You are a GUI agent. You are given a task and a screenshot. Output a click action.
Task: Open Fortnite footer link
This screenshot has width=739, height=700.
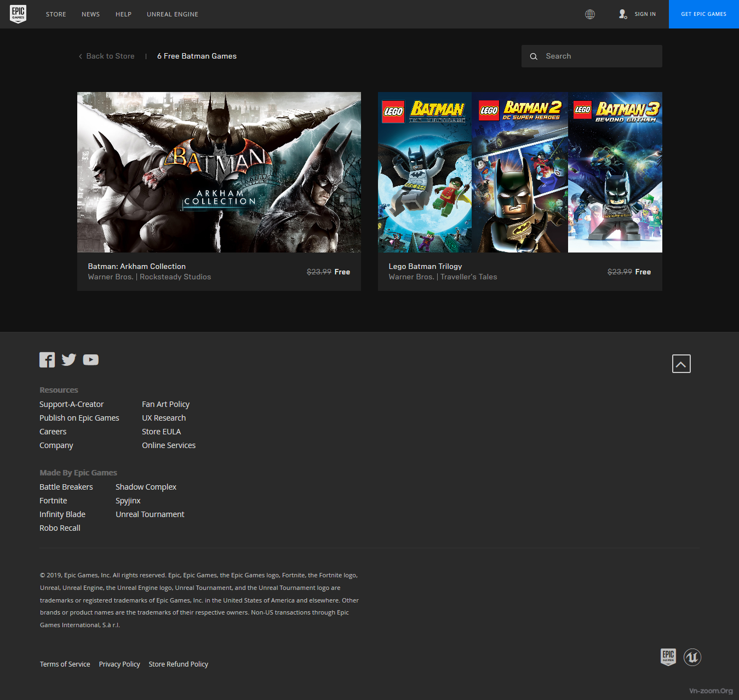click(53, 501)
